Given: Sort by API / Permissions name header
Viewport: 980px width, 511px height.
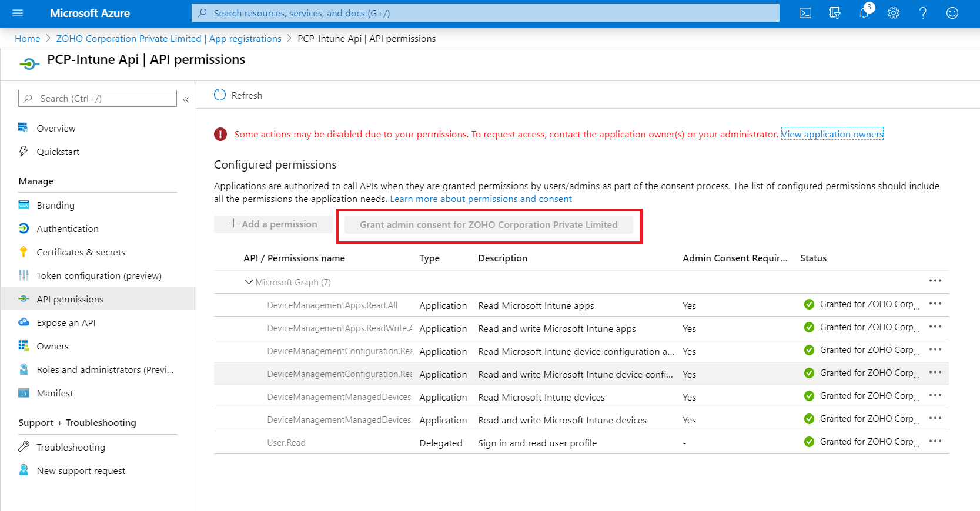Looking at the screenshot, I should pyautogui.click(x=294, y=258).
